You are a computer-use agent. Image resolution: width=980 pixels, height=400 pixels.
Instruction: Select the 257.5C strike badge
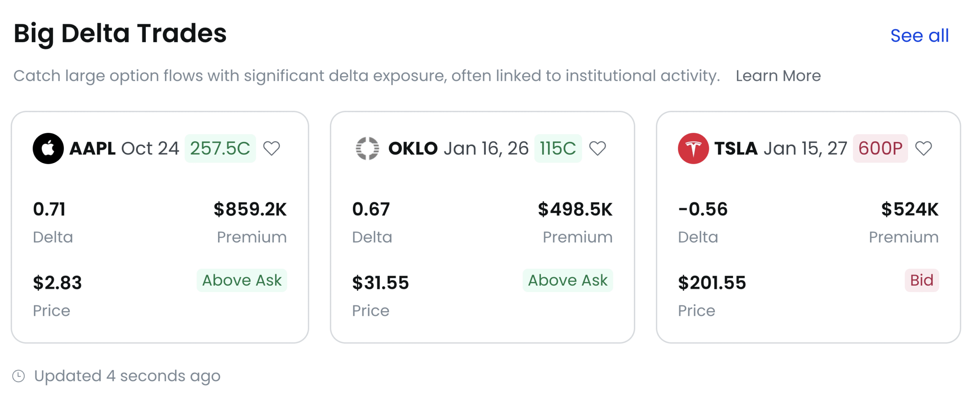220,149
